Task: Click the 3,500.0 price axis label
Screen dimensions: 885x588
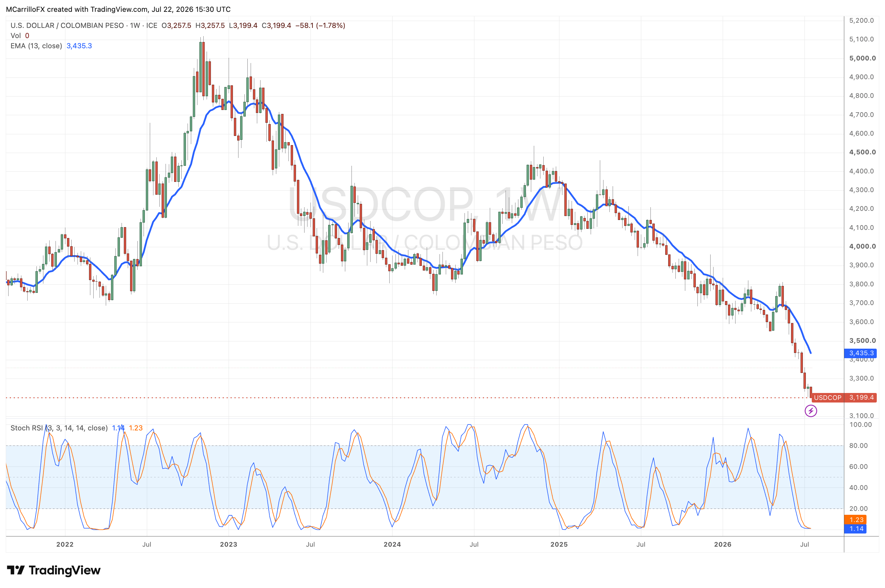Action: pyautogui.click(x=862, y=340)
